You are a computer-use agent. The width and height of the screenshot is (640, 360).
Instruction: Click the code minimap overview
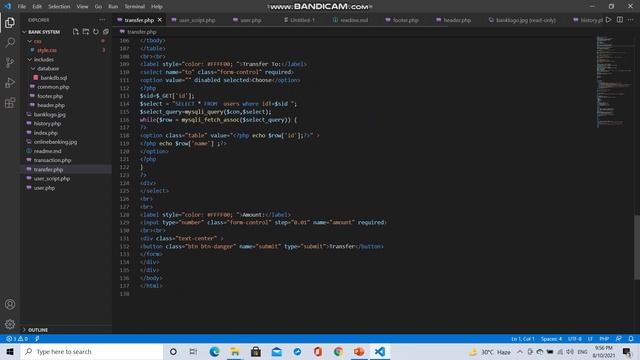[x=614, y=82]
